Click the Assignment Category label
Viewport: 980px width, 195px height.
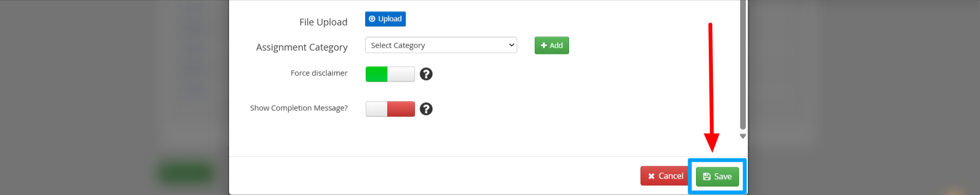[x=302, y=47]
